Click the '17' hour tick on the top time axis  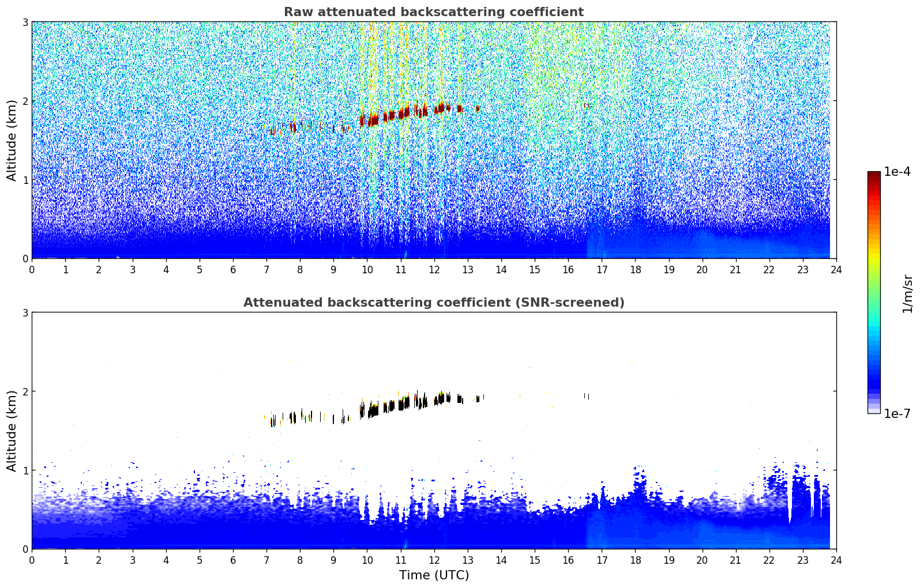[x=602, y=269]
